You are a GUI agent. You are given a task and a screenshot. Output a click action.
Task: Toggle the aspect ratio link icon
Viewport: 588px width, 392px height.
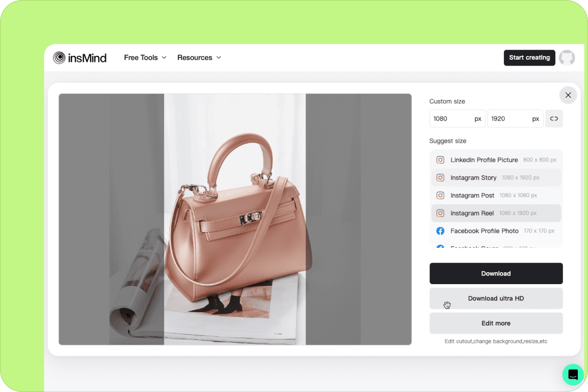pyautogui.click(x=554, y=118)
